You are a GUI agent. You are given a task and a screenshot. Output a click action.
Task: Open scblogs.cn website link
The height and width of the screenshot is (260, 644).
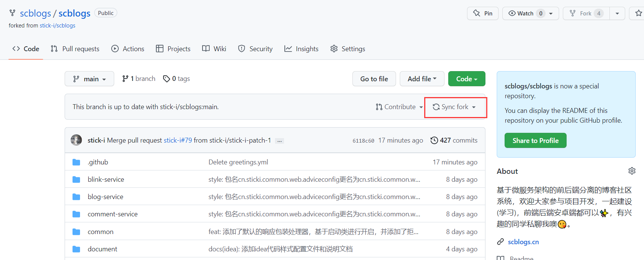523,242
